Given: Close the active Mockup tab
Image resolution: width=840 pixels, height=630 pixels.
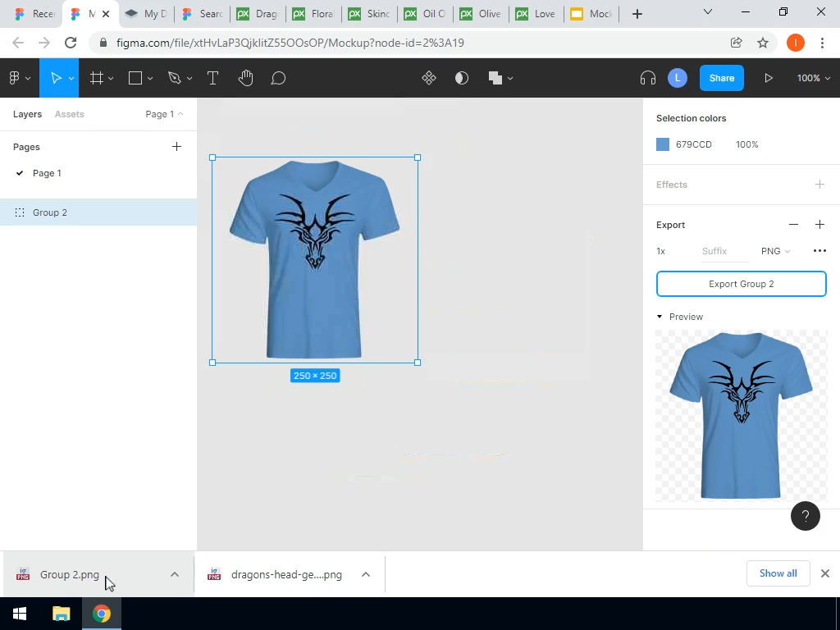Looking at the screenshot, I should [x=106, y=14].
